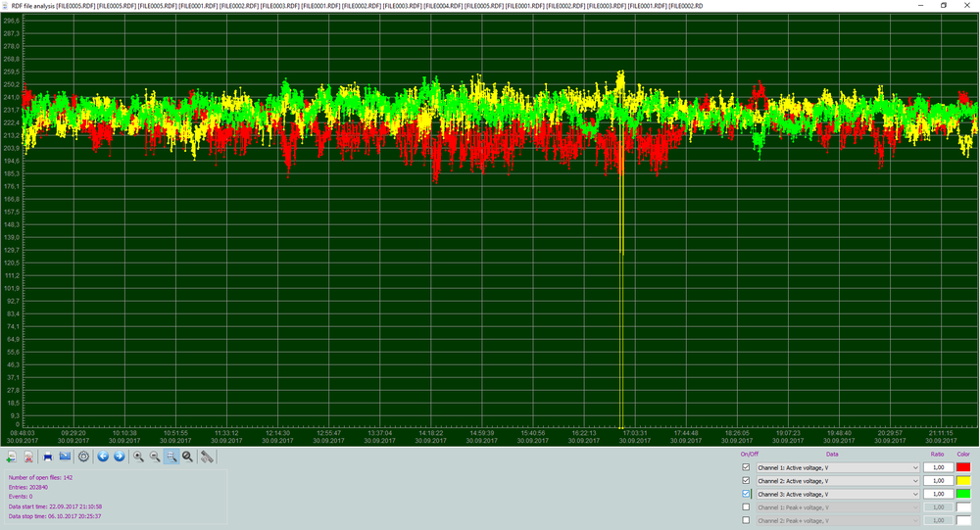The height and width of the screenshot is (530, 980).
Task: Click the red color swatch for Channel 1
Action: coord(963,468)
